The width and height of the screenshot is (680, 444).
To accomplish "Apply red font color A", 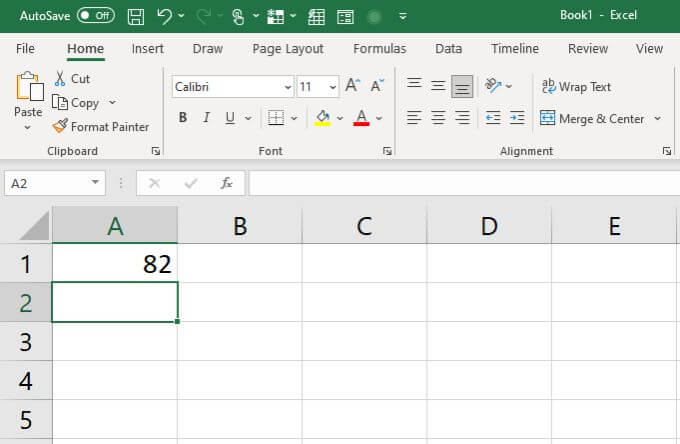I will pos(361,118).
